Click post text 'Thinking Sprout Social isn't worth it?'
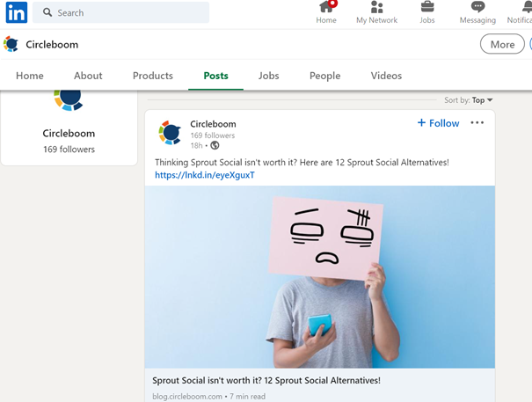The width and height of the screenshot is (532, 402). [226, 162]
